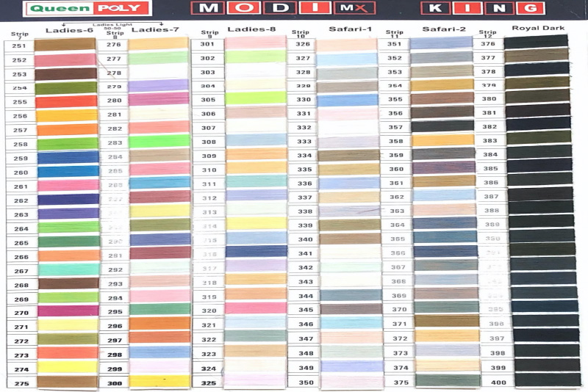The width and height of the screenshot is (588, 392).
Task: Select the bright green swatch 258
Action: coord(68,144)
